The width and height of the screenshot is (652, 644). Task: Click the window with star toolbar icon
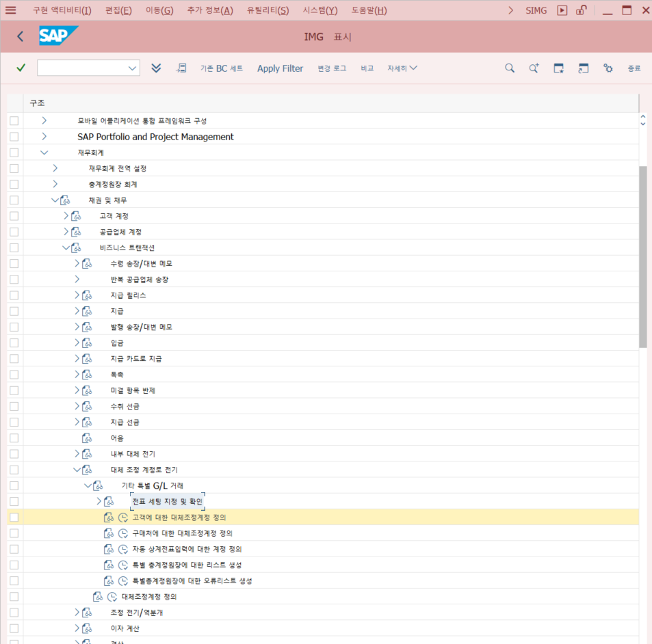pyautogui.click(x=558, y=68)
